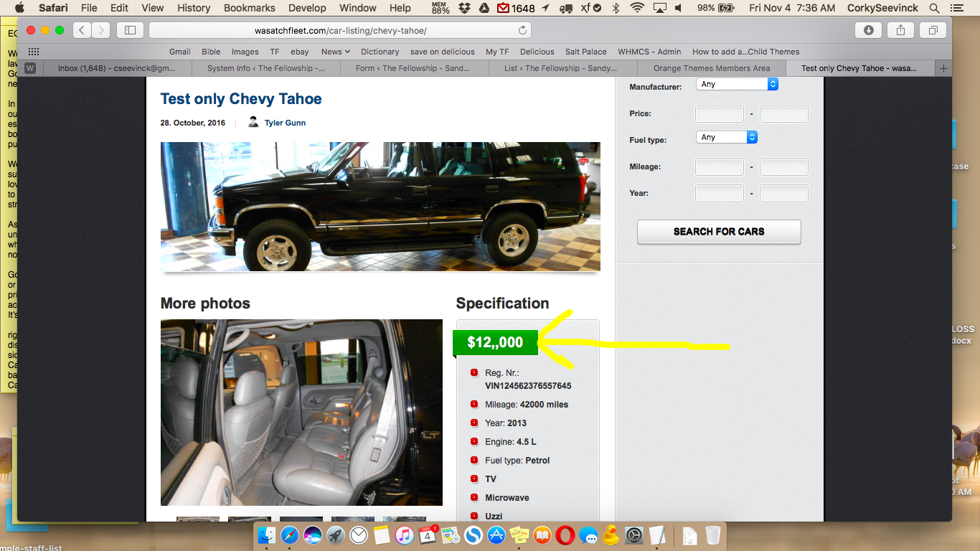Click the maximum Price field
The height and width of the screenshot is (551, 980).
[x=784, y=113]
